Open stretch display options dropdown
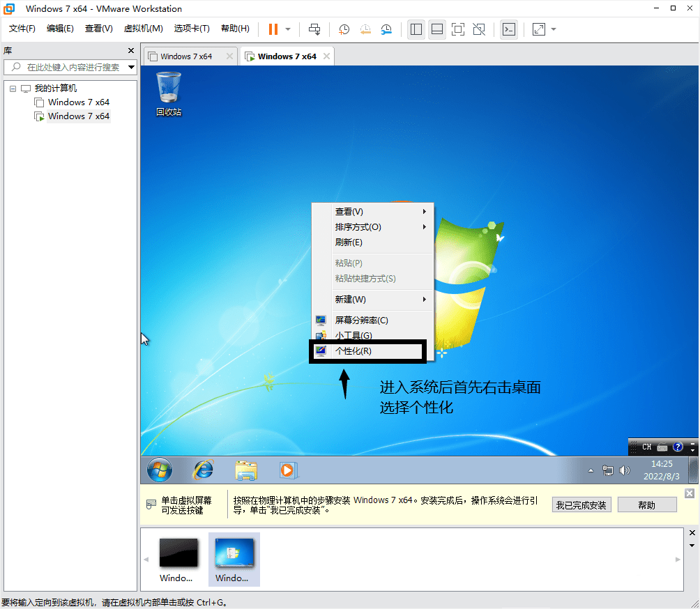The image size is (700, 609). click(554, 29)
